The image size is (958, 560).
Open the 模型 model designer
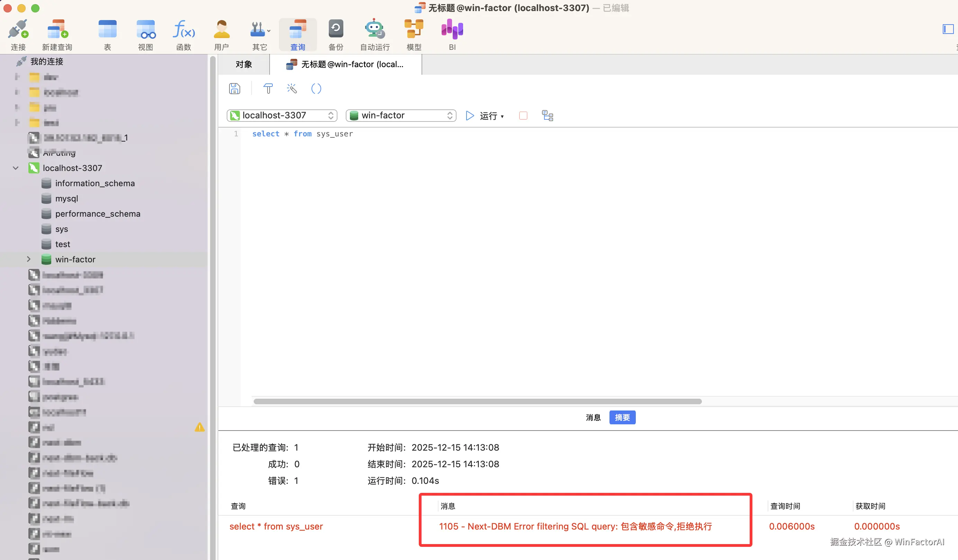414,34
